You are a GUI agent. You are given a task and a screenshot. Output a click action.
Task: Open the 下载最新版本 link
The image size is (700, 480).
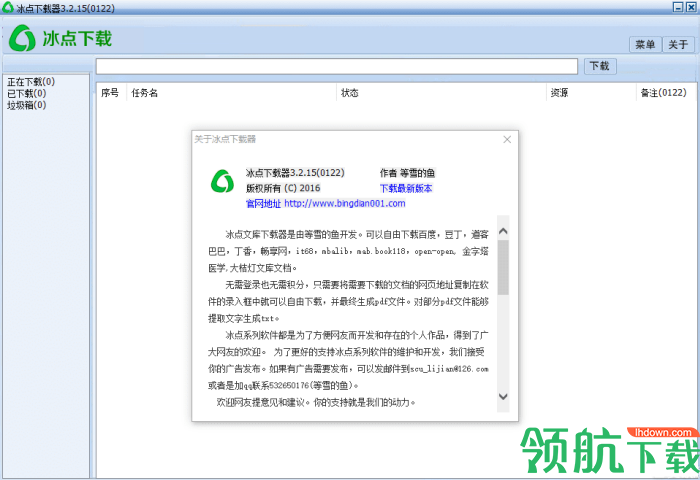pos(406,188)
